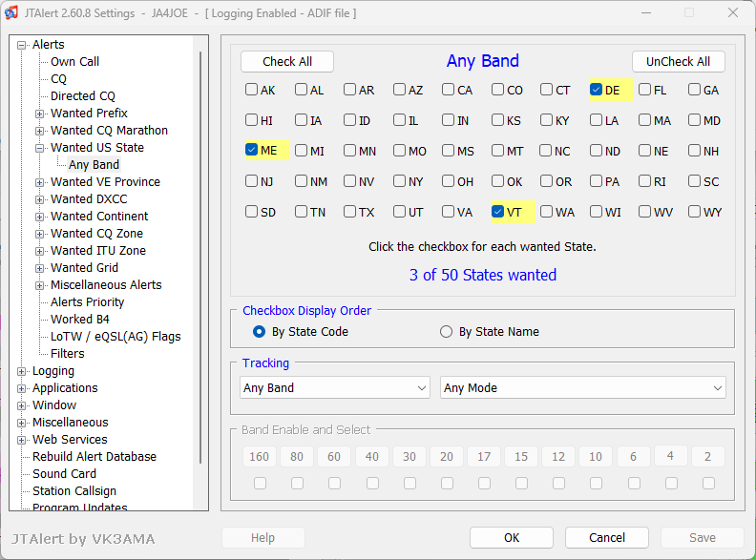Enable the OH state checkbox

[x=448, y=181]
